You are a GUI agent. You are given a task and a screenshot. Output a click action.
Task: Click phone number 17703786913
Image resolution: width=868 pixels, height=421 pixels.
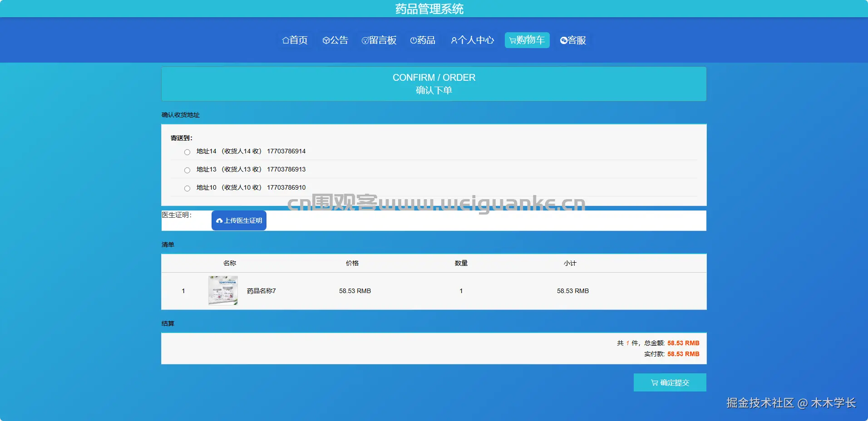point(286,169)
